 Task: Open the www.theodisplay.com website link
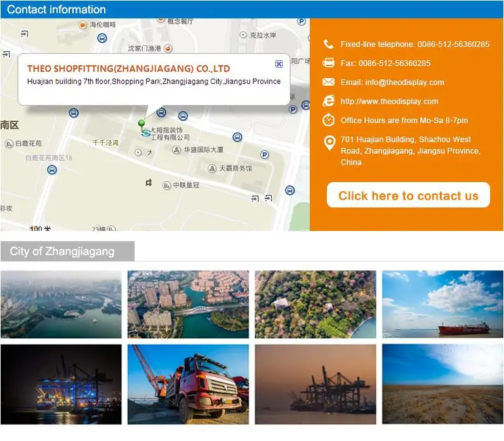point(389,102)
